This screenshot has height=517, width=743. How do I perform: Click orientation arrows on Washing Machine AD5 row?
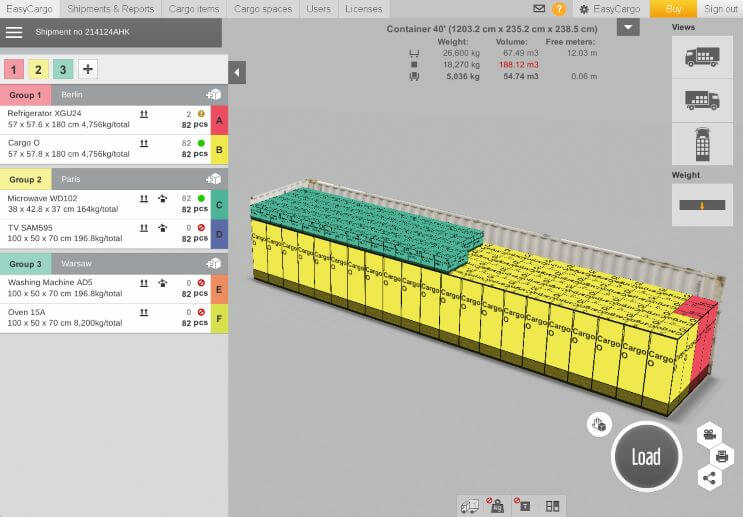[x=144, y=283]
